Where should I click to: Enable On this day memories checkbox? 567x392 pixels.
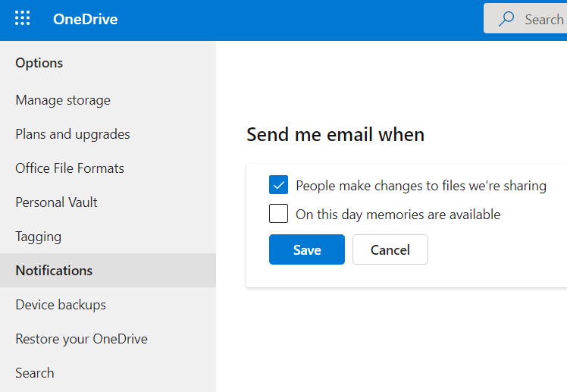(278, 213)
